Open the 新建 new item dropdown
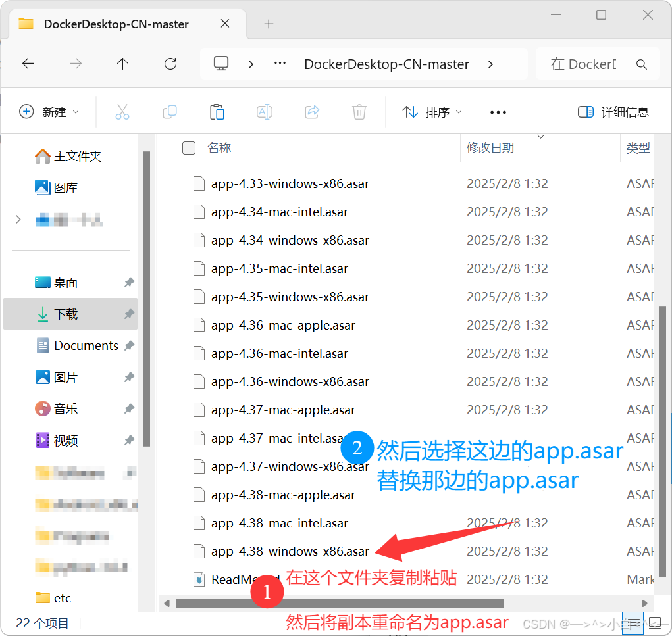This screenshot has height=636, width=672. click(x=49, y=112)
